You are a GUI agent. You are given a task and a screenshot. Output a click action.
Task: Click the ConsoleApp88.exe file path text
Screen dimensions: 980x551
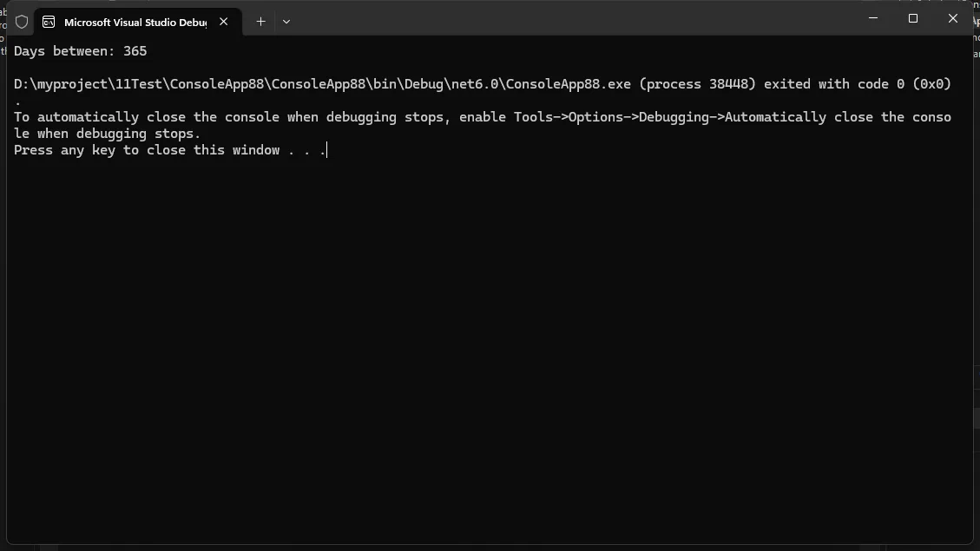click(x=322, y=84)
